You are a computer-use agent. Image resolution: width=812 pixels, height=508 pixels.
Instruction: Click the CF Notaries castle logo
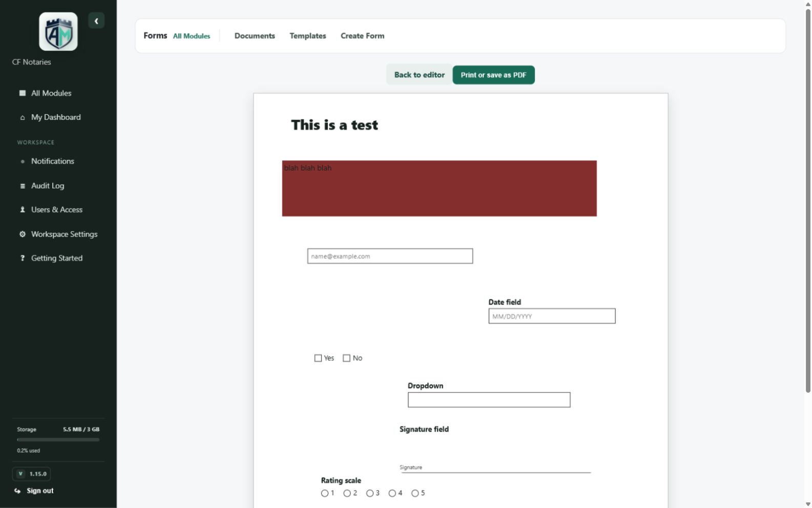(58, 32)
